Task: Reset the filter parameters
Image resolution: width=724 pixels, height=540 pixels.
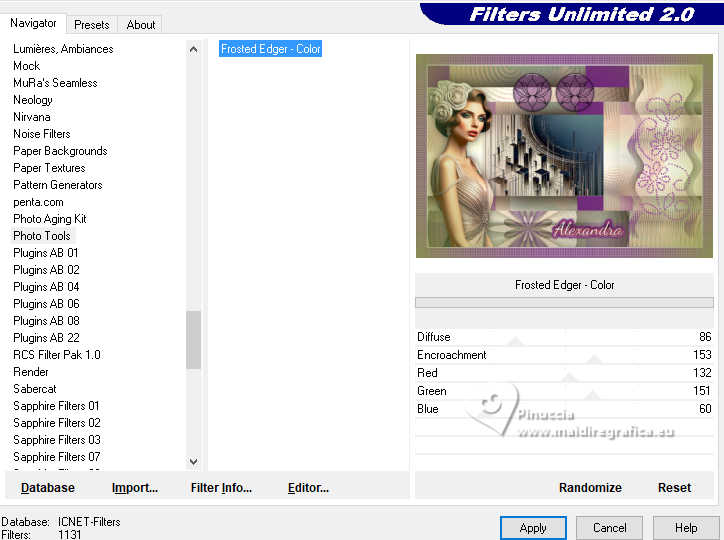Action: [x=674, y=488]
